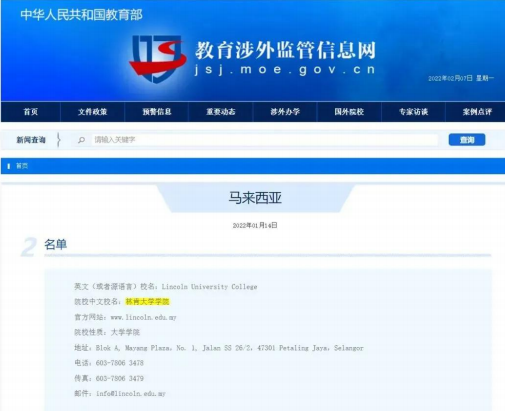Click the blue 查询 search button
Image resolution: width=505 pixels, height=417 pixels.
(467, 140)
